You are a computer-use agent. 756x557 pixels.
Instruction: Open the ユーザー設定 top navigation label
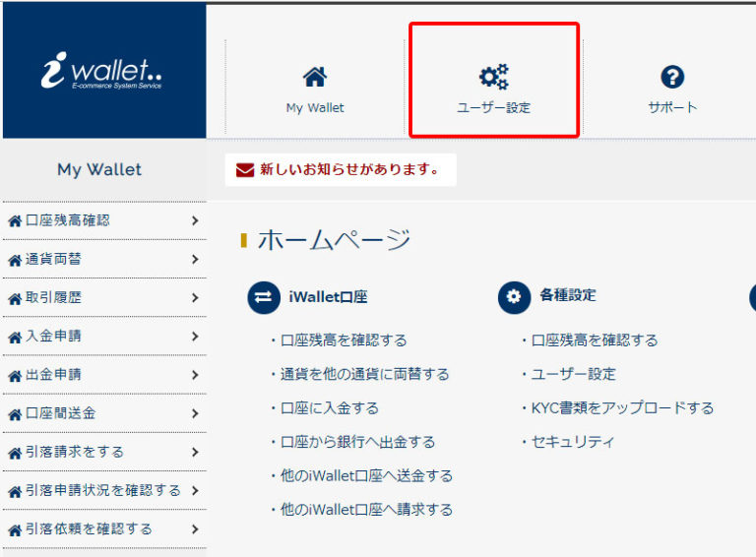click(x=494, y=107)
